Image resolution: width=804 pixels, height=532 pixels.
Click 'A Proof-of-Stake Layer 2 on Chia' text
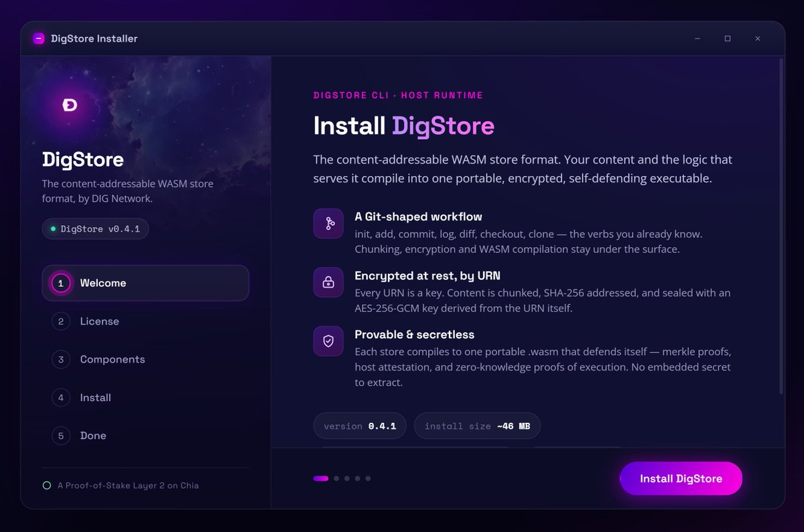click(x=128, y=485)
